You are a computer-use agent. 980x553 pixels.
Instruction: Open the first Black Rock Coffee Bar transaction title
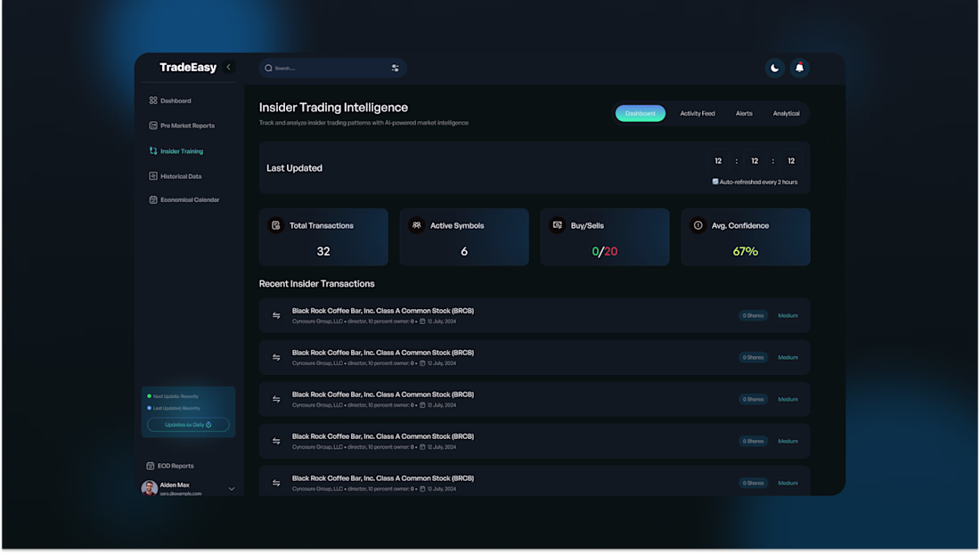click(x=382, y=311)
